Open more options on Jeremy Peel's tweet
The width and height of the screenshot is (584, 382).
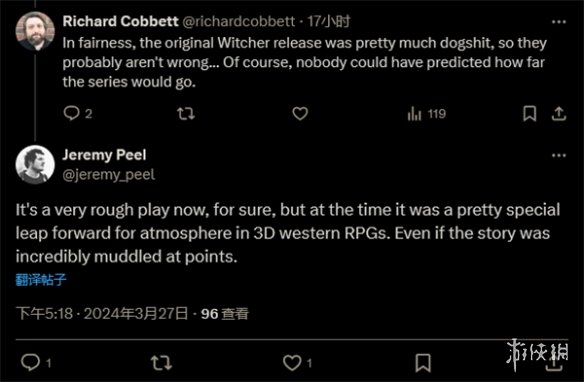point(559,155)
